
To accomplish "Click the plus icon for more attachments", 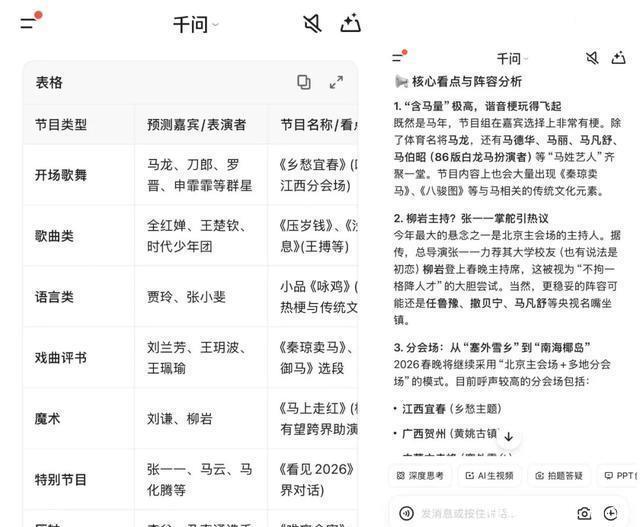I will [611, 513].
